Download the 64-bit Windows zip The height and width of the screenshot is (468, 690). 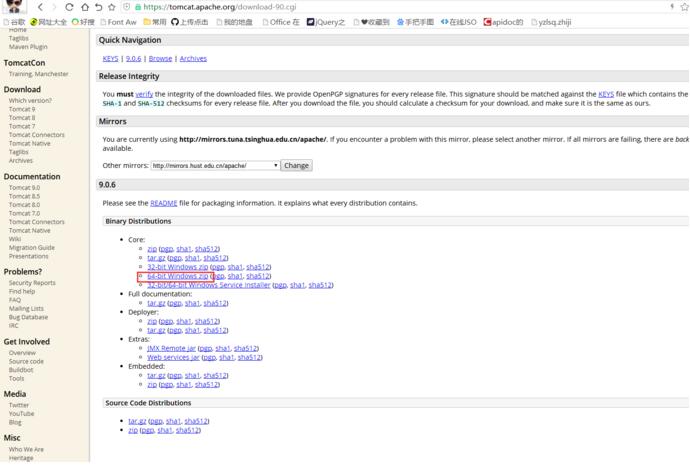(x=178, y=276)
